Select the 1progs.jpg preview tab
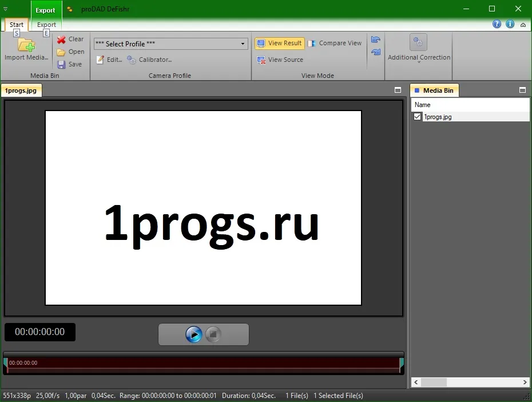Viewport: 532px width, 402px height. (x=21, y=90)
